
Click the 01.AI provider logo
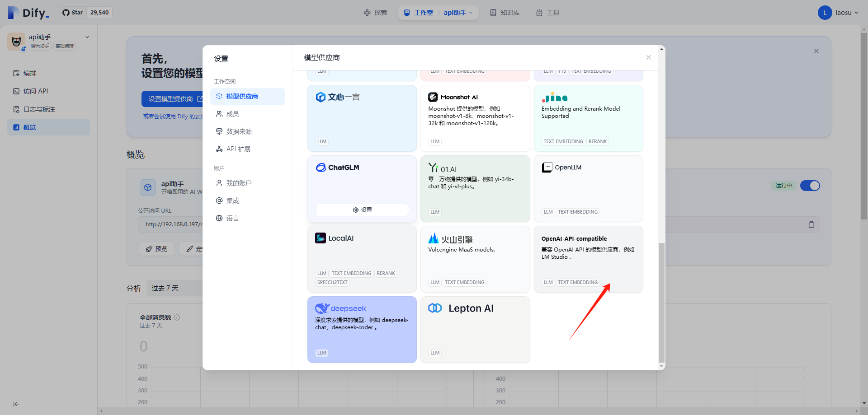point(443,168)
